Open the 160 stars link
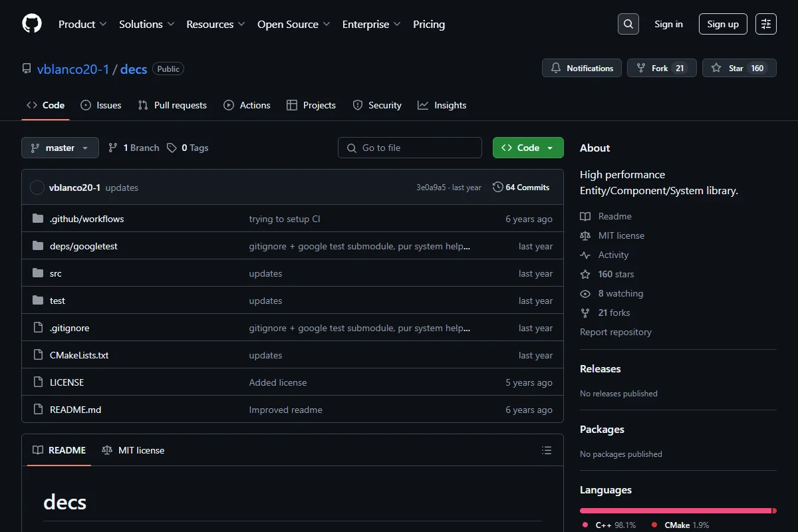The height and width of the screenshot is (532, 798). (x=616, y=274)
